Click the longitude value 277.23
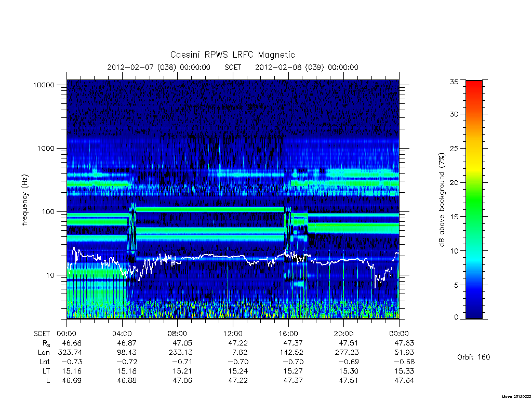The width and height of the screenshot is (532, 399). (347, 353)
